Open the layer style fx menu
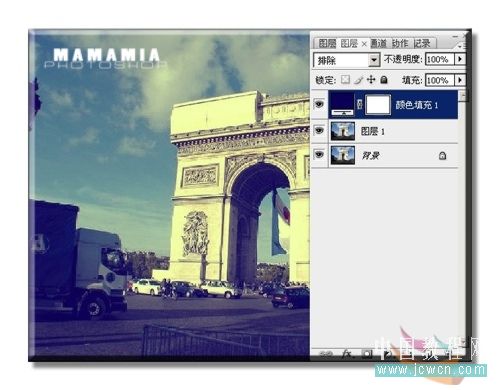500x390 pixels. [x=347, y=354]
